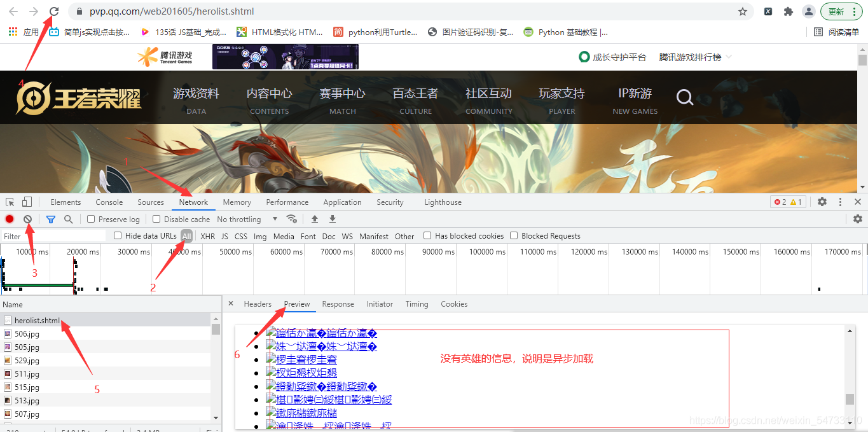
Task: Toggle the blue filter funnel icon
Action: [x=51, y=219]
